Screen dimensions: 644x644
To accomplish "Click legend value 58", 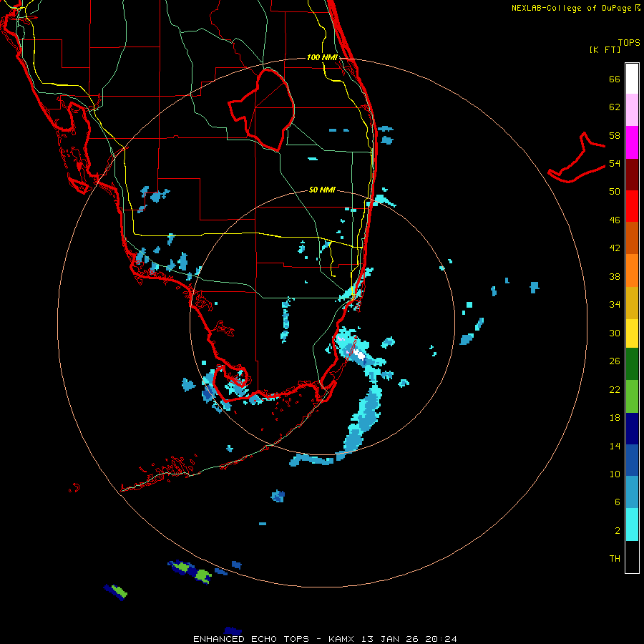I will (x=615, y=135).
